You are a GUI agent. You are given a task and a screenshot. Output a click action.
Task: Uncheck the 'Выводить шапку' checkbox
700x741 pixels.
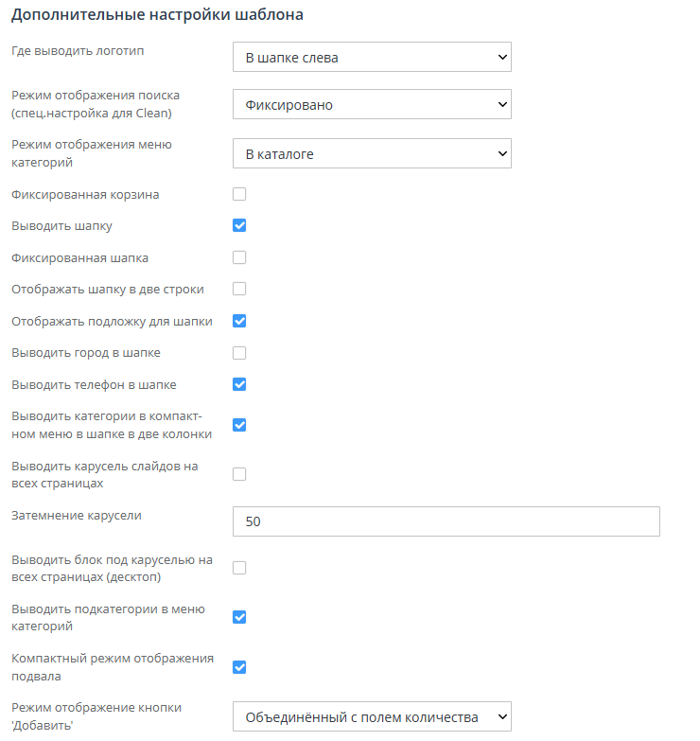pyautogui.click(x=239, y=226)
